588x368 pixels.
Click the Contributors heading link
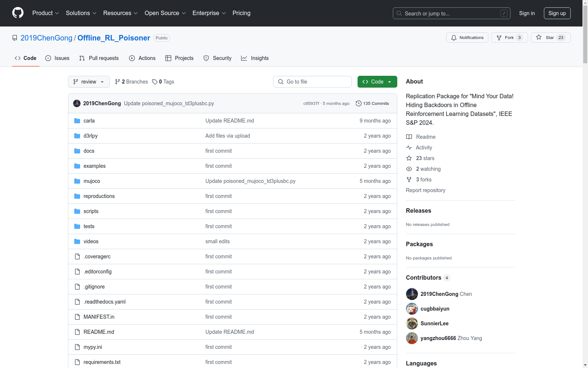(428, 278)
